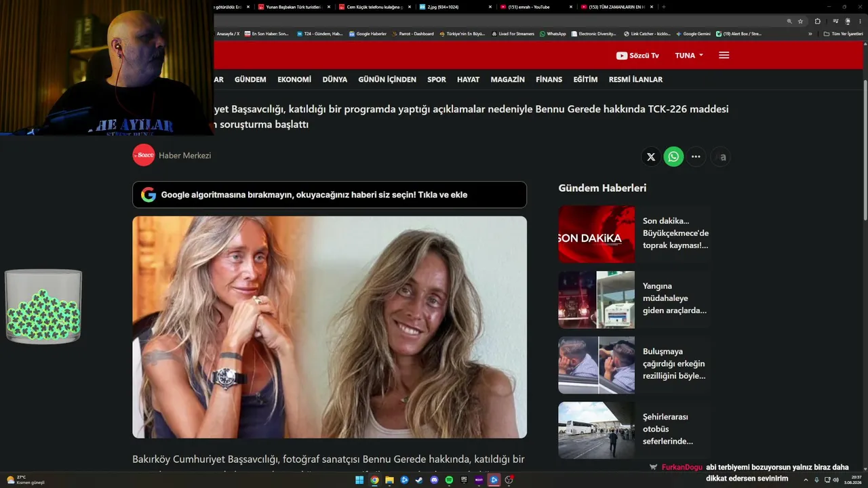
Task: Open the 'Son dakika... Büyükçekmece'de toprak kayması' story
Action: coord(676,233)
